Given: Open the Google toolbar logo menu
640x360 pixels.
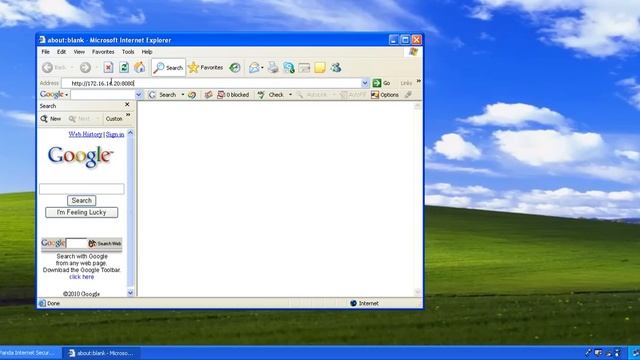Looking at the screenshot, I should click(x=54, y=95).
